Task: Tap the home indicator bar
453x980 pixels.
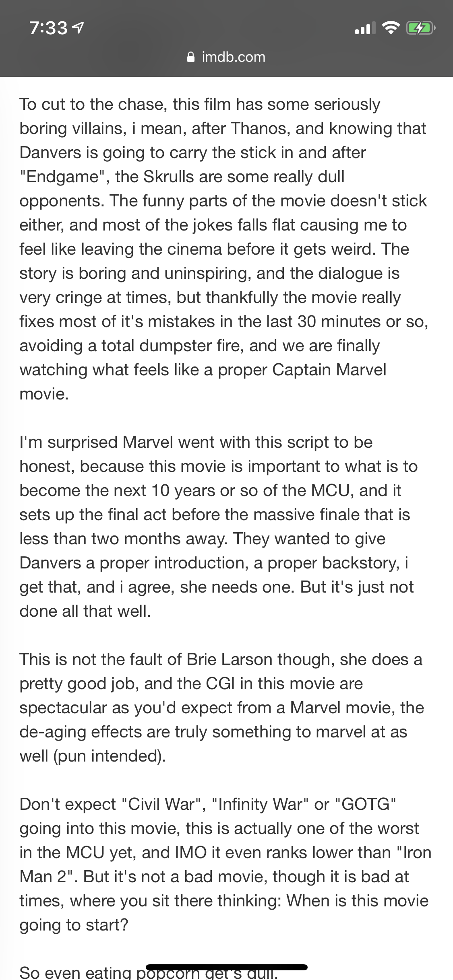Action: [226, 967]
